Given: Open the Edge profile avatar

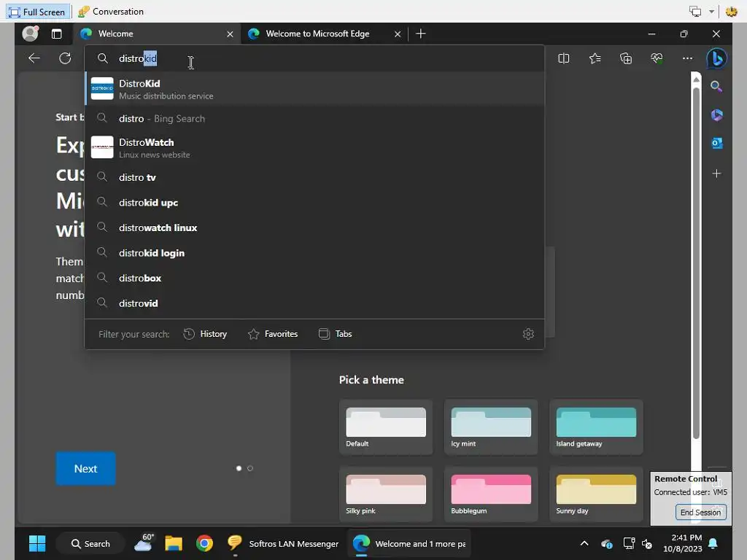Looking at the screenshot, I should click(30, 34).
